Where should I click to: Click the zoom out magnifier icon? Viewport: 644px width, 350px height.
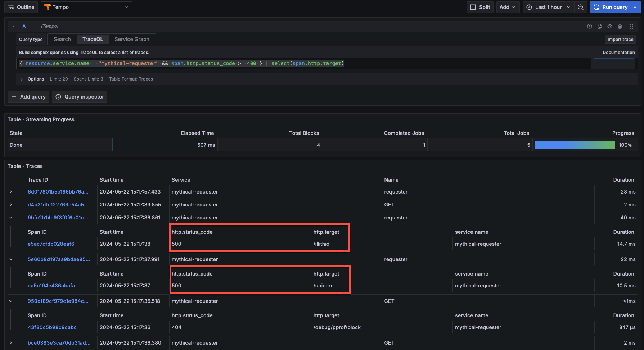point(580,7)
